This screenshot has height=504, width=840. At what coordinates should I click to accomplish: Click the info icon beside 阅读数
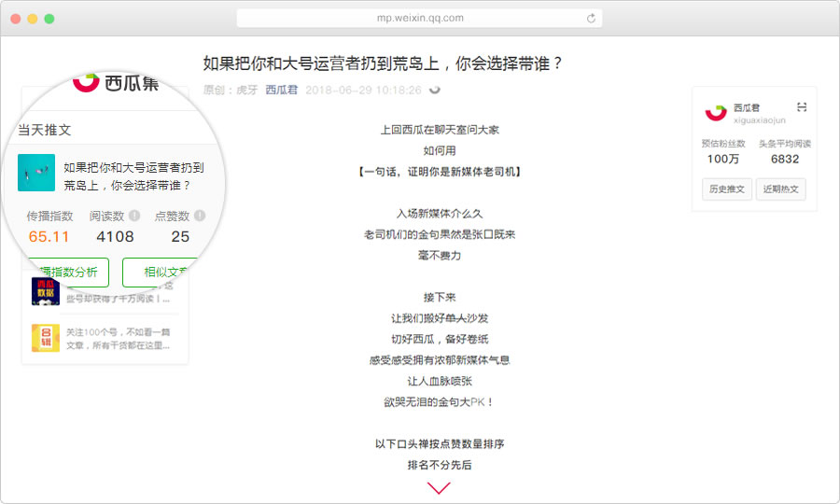[x=134, y=216]
